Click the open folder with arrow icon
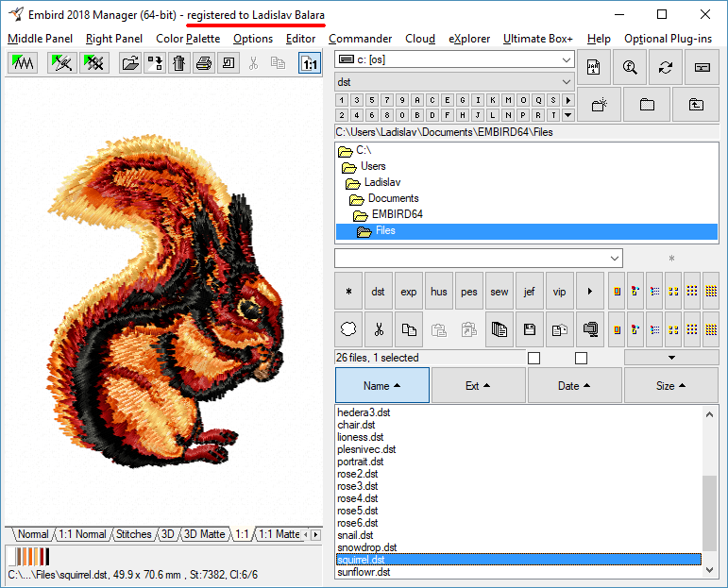The image size is (728, 588). click(x=130, y=62)
